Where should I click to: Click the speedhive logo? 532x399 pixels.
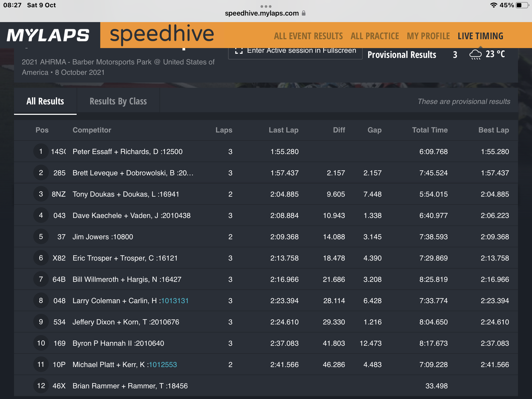tap(162, 35)
